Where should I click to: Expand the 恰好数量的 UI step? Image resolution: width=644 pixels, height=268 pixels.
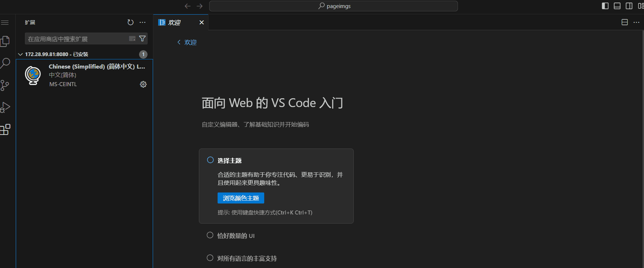[236, 236]
